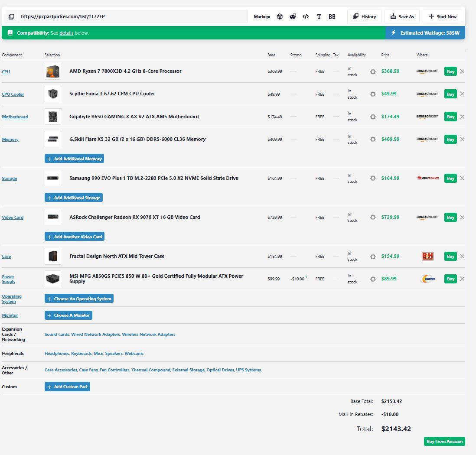The image size is (476, 455).
Task: Open the gear settings for Gigabyte B650 motherboard
Action: pos(373,117)
